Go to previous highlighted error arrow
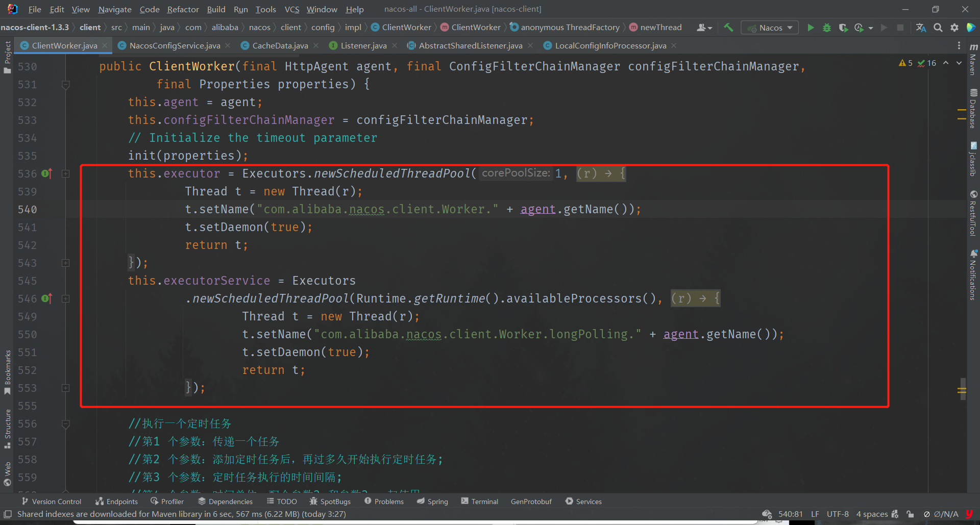 click(946, 63)
